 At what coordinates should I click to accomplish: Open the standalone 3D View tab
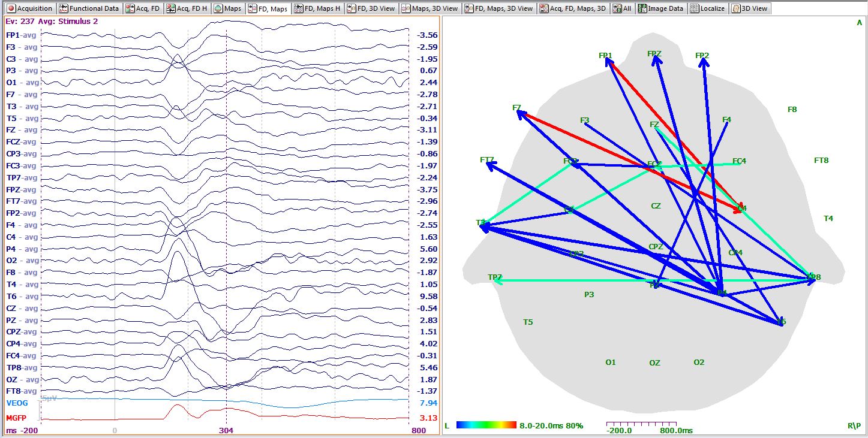coord(750,9)
